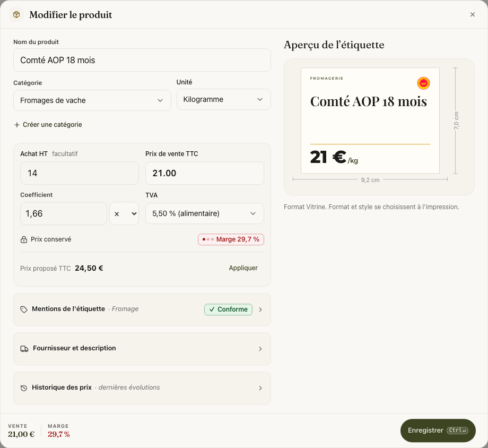Click the padlock icon next to Prix conservé
Viewport: 488px width, 448px height.
(x=24, y=239)
